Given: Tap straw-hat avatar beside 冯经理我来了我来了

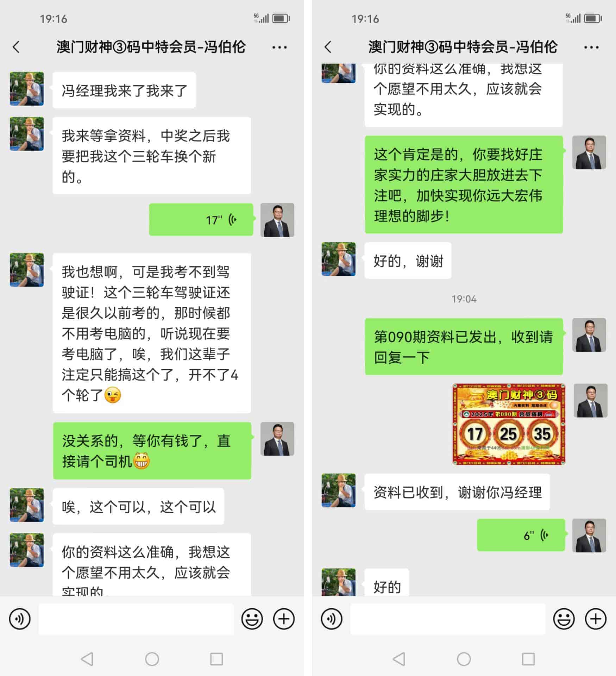Looking at the screenshot, I should coord(27,89).
